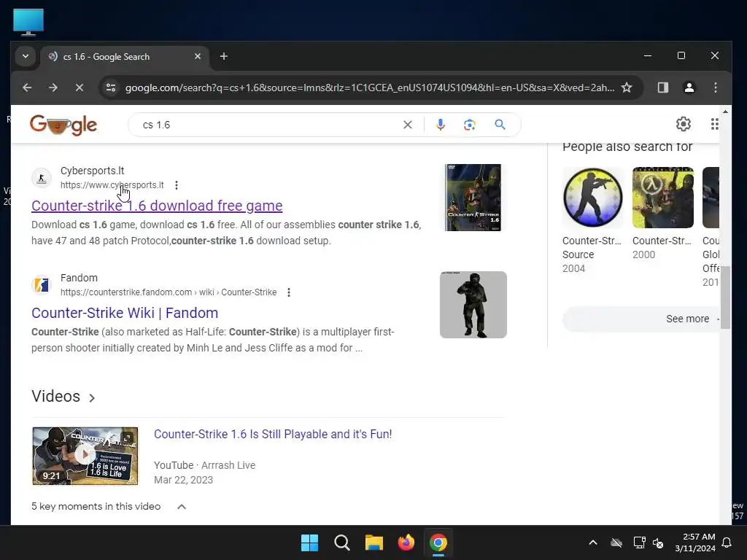
Task: Open Counter-Strike 1.6 box art thumbnail
Action: (473, 198)
